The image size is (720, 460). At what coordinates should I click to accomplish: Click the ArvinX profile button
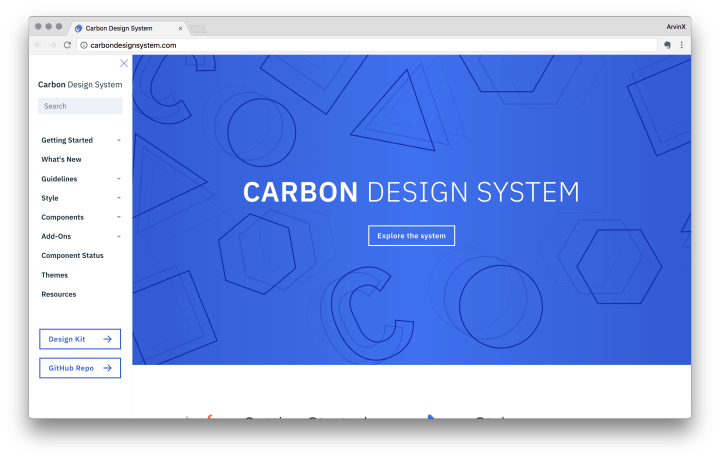tap(676, 27)
